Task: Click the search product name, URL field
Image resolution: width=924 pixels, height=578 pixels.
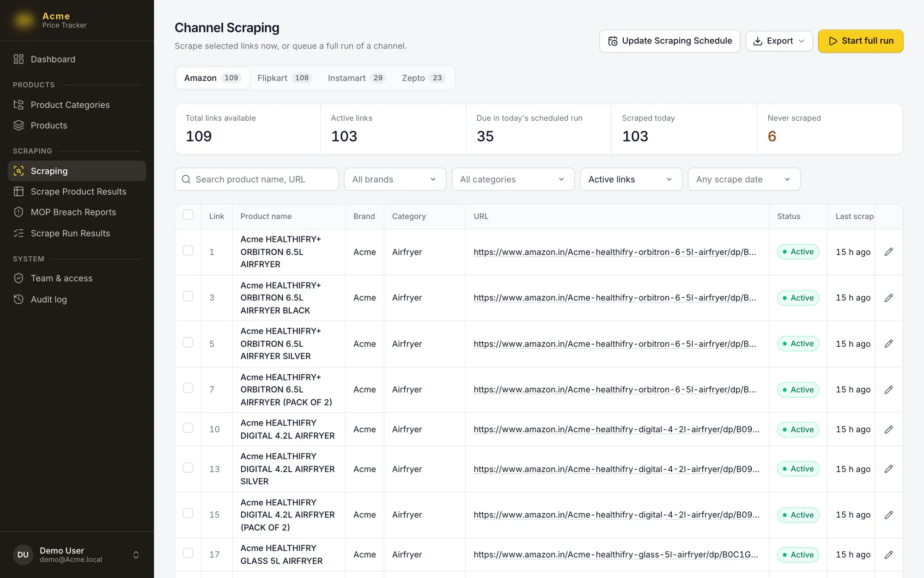Action: click(x=256, y=179)
